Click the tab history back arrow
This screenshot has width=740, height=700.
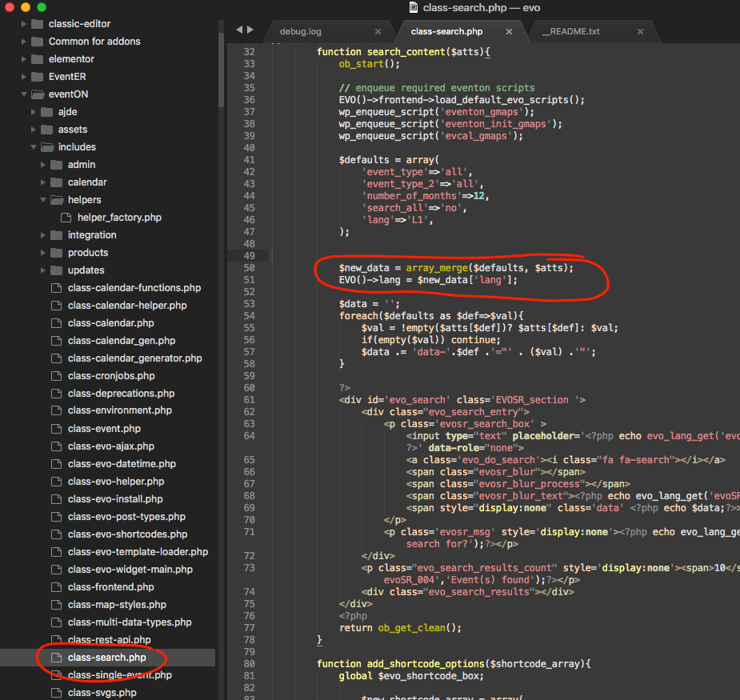pos(239,30)
